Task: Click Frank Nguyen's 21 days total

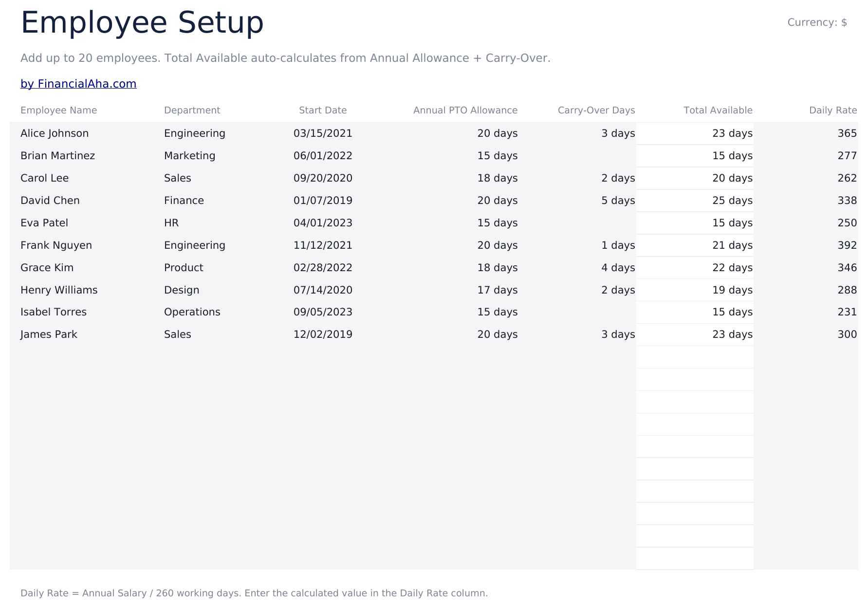Action: tap(732, 245)
